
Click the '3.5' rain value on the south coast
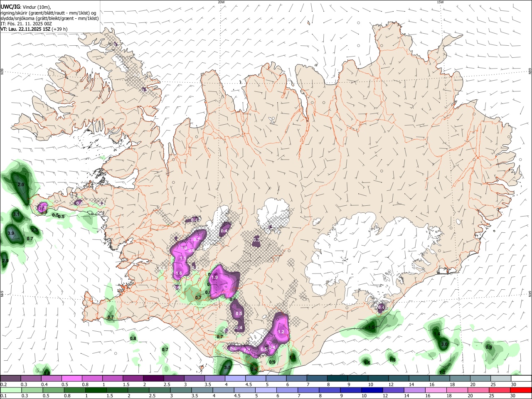tap(227, 368)
